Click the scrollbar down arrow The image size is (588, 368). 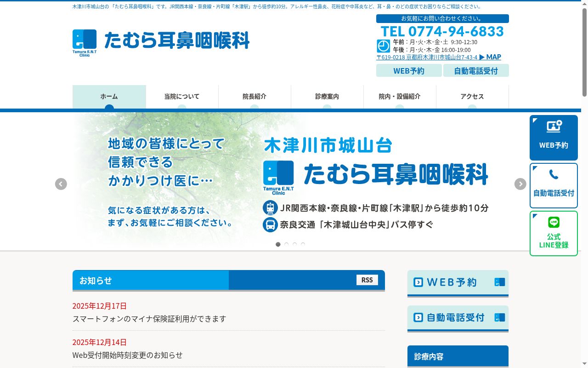click(584, 364)
